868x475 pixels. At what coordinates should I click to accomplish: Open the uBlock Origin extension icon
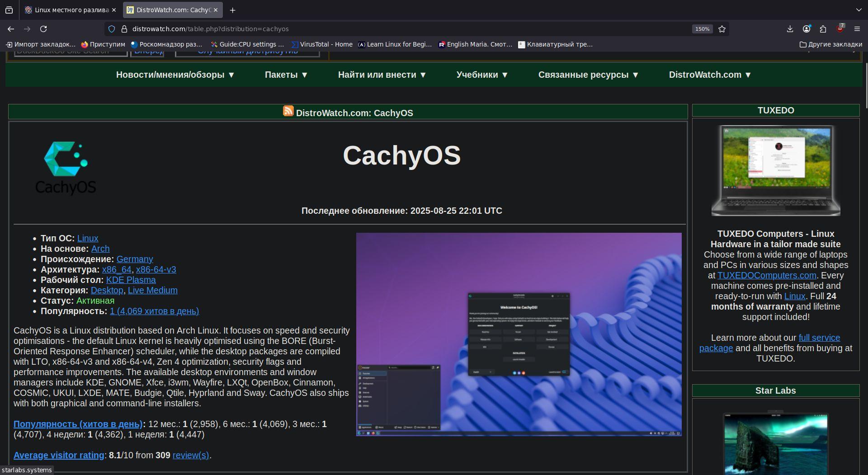tap(840, 28)
